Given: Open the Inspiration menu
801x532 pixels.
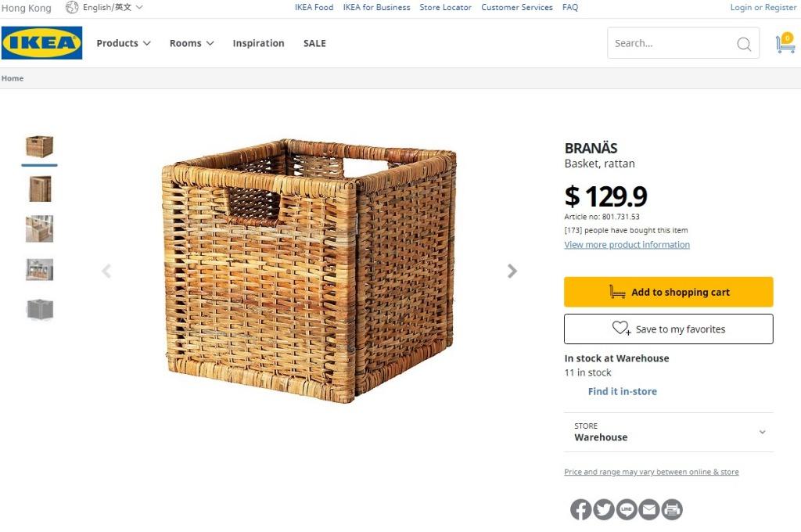Looking at the screenshot, I should point(258,43).
